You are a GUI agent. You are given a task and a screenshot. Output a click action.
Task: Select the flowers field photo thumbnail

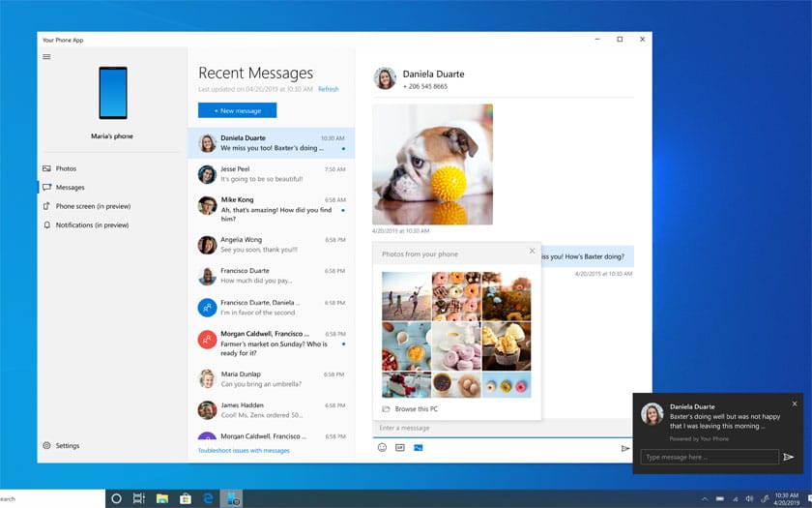click(x=507, y=296)
